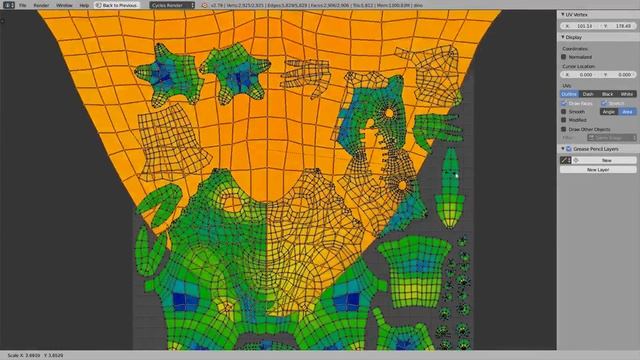
Task: Click the UV Vertex Y value field
Action: [618, 26]
